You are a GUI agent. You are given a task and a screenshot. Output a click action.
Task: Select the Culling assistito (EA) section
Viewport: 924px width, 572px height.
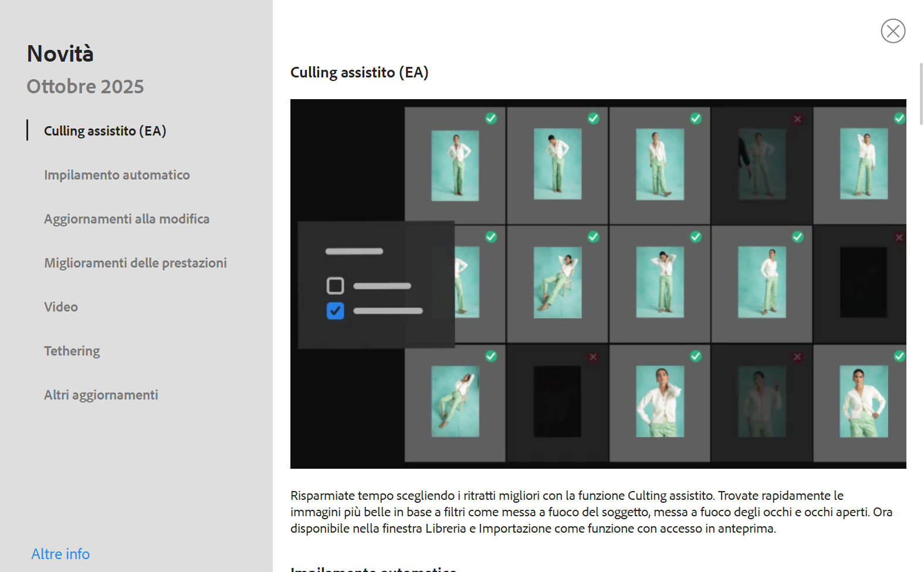(x=105, y=131)
